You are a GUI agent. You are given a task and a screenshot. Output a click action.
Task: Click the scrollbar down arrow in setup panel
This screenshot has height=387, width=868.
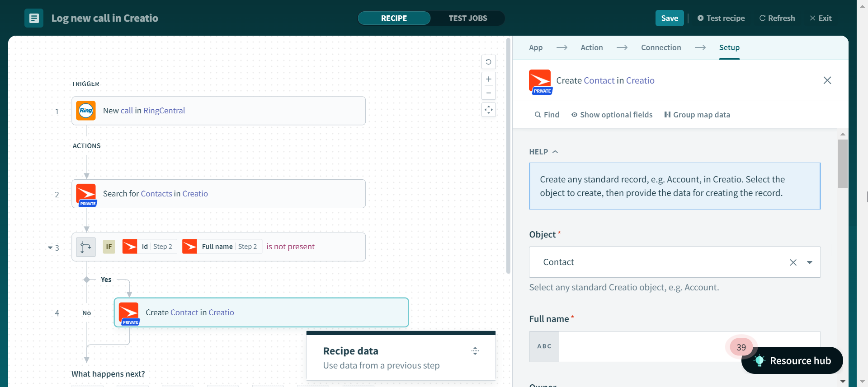click(843, 382)
